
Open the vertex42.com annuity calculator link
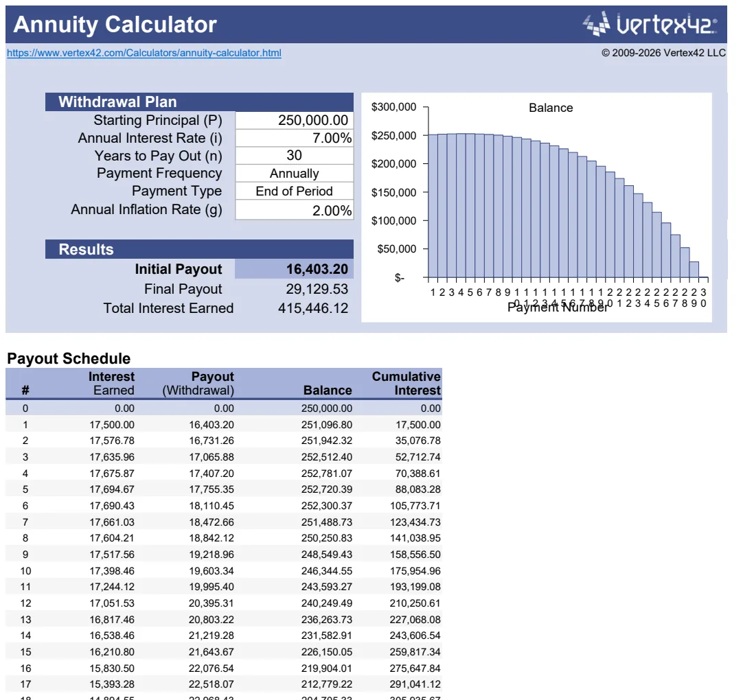144,53
